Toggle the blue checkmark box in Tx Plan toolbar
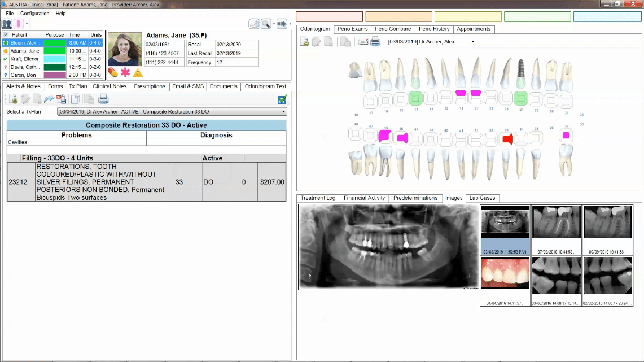Viewport: 644px width, 362px height. tap(282, 99)
